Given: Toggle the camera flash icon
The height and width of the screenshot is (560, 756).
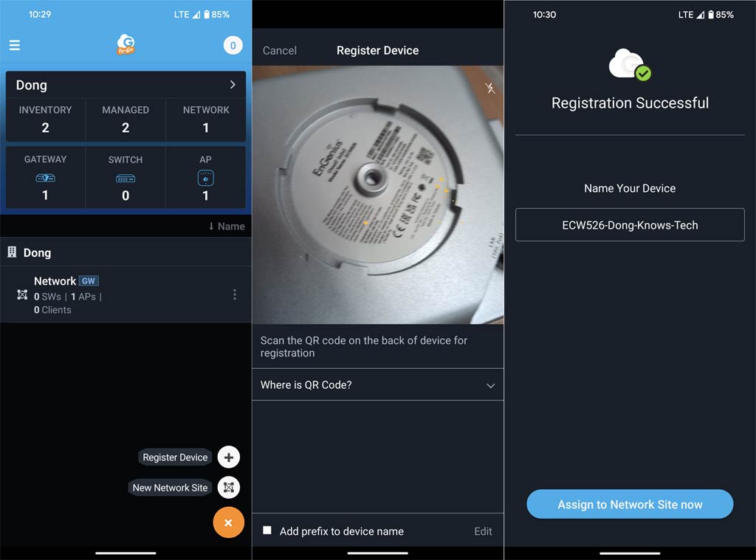Looking at the screenshot, I should click(x=490, y=88).
